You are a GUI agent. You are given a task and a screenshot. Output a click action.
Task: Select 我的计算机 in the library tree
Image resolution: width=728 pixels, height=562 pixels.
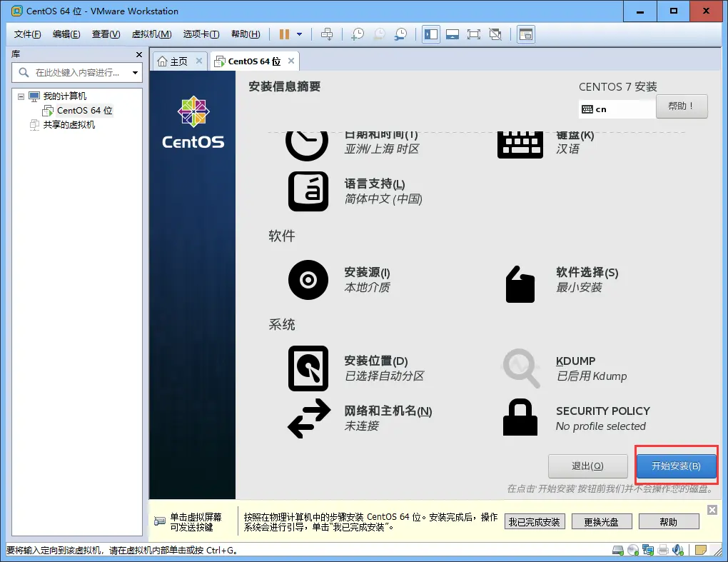pos(64,96)
